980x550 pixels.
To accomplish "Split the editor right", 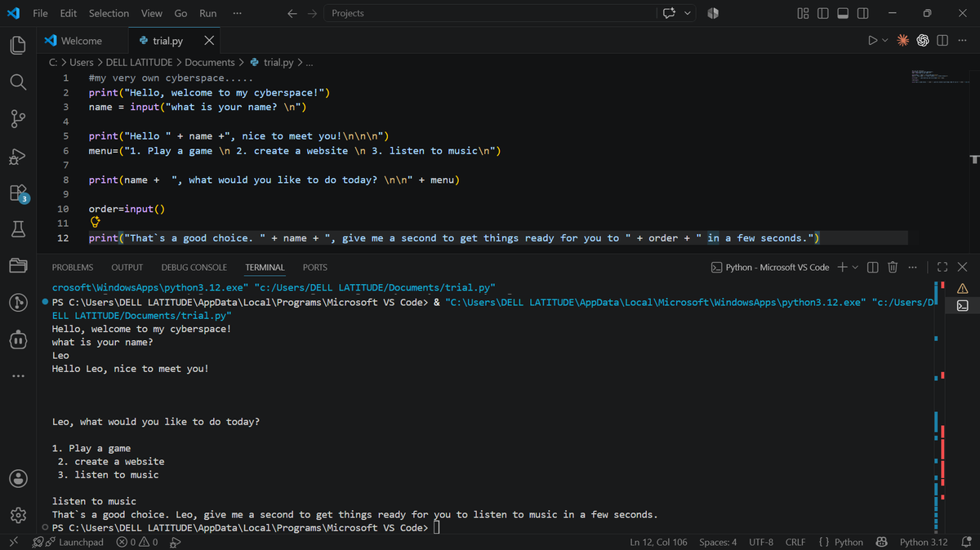I will click(942, 40).
